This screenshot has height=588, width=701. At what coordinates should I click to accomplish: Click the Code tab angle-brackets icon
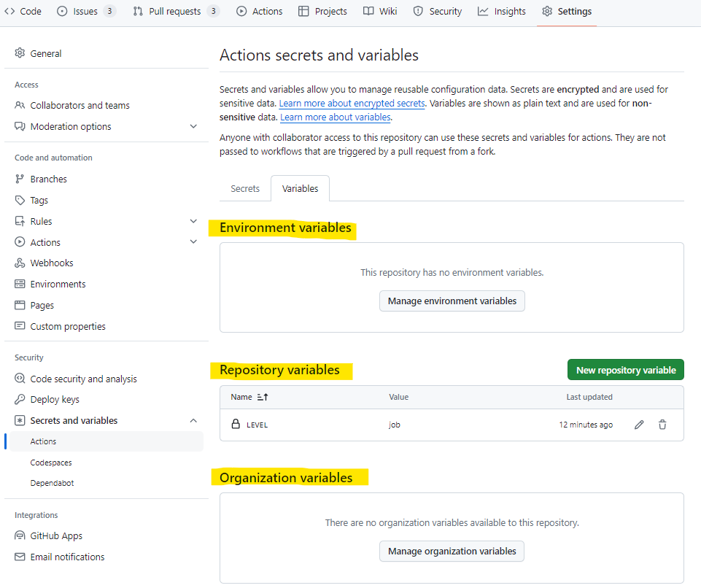9,11
